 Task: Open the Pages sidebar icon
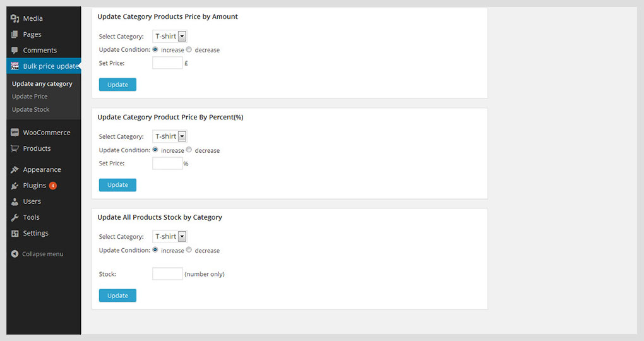coord(15,34)
